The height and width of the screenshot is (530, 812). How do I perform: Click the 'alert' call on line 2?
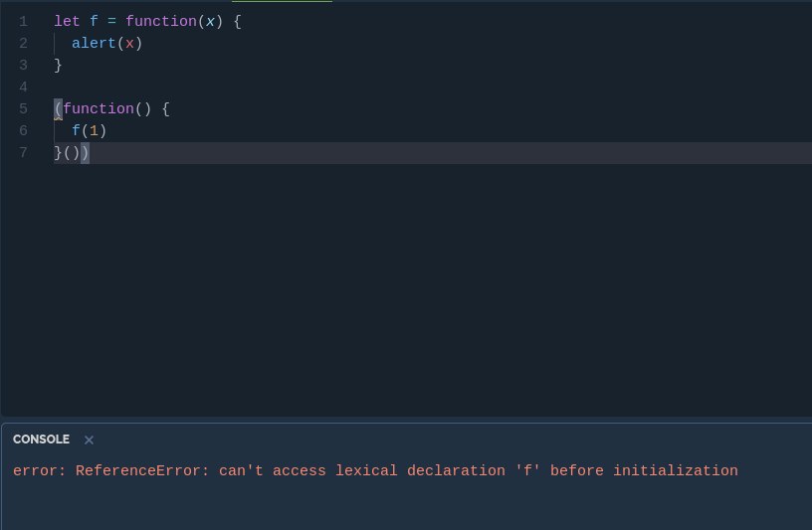click(x=94, y=44)
